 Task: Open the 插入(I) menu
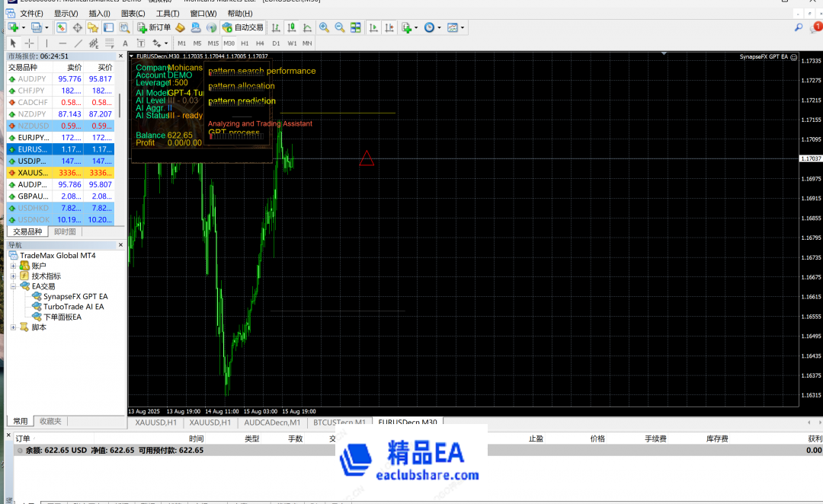tap(99, 14)
